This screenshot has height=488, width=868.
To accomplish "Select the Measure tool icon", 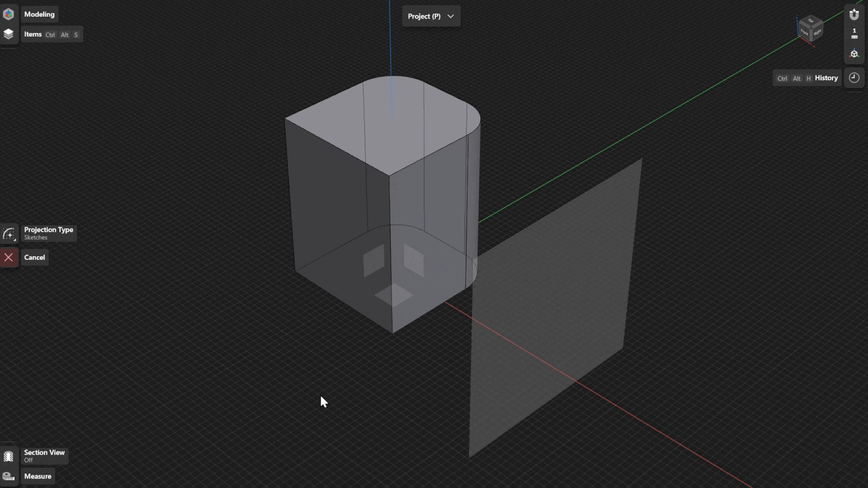I will 9,476.
